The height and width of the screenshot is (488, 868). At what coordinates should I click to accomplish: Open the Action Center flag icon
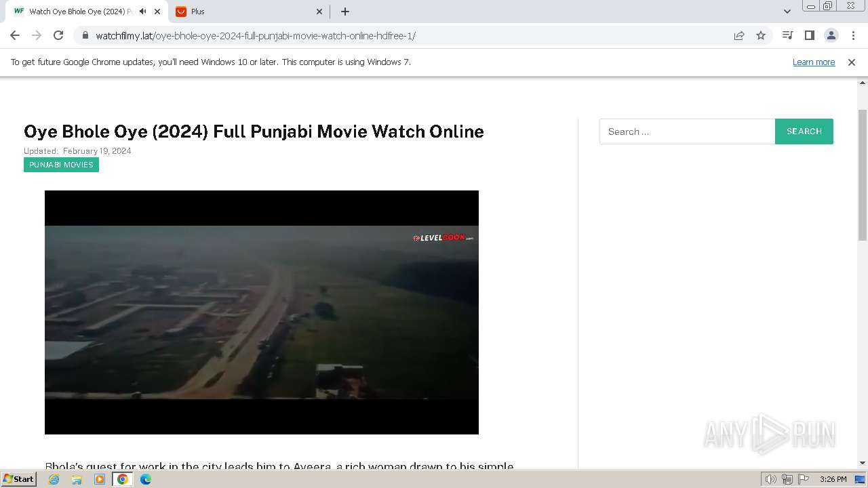[x=803, y=479]
